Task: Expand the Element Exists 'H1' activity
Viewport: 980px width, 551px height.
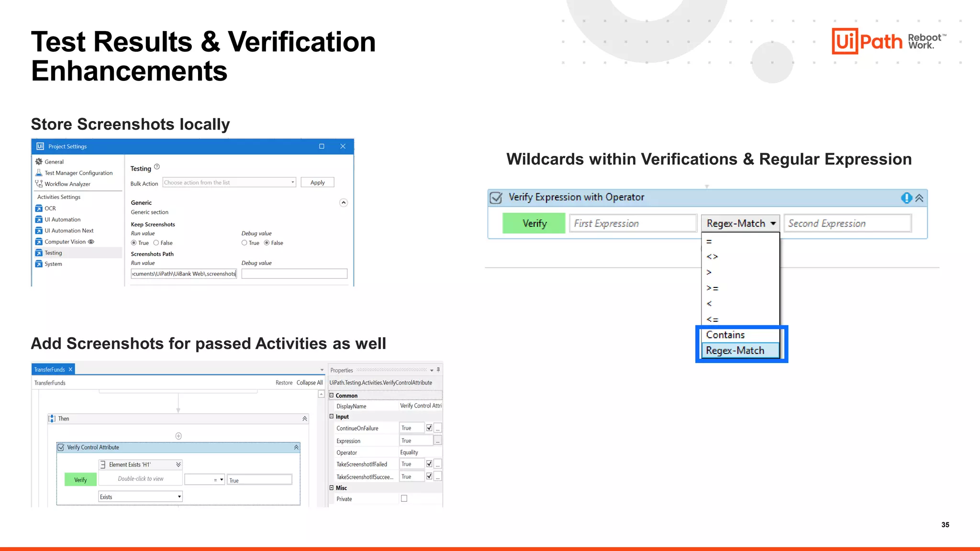Action: [178, 464]
